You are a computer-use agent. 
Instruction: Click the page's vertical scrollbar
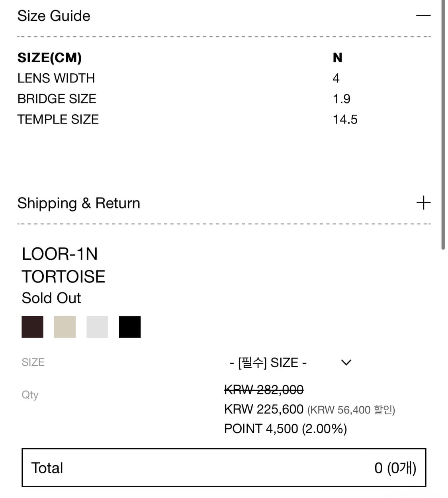click(443, 124)
